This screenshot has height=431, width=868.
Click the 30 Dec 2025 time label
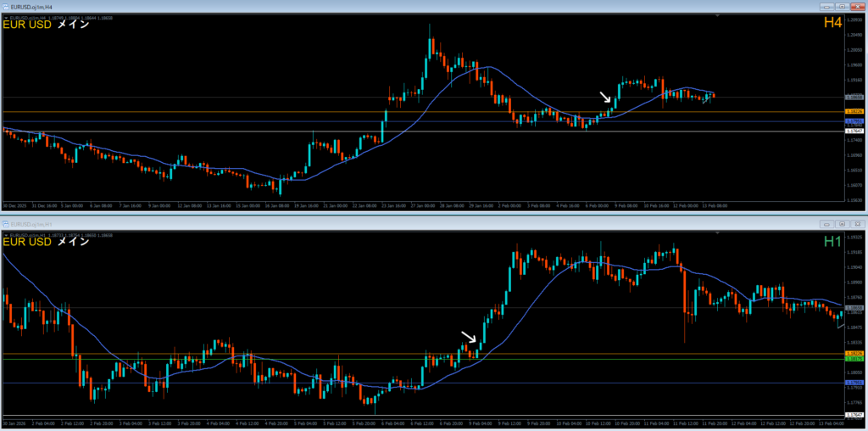[14, 205]
